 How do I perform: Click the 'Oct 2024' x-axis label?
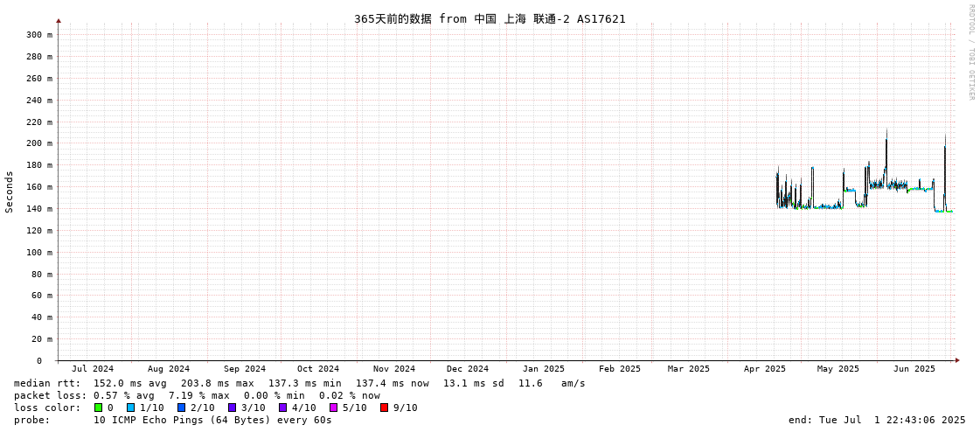[x=318, y=369]
